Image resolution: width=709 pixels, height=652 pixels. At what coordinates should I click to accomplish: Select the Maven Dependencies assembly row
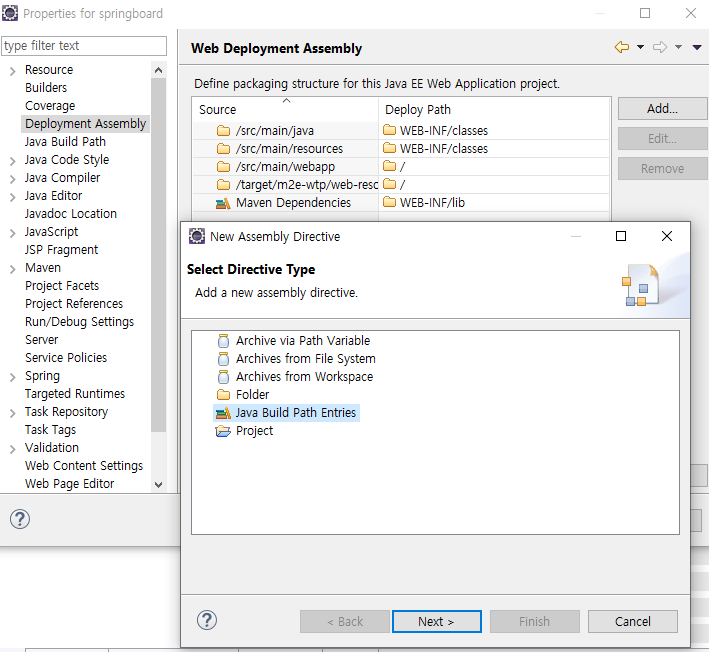(401, 203)
